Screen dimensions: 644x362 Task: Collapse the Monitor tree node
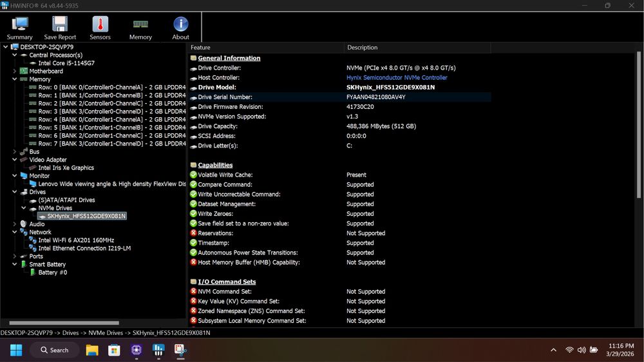click(15, 175)
